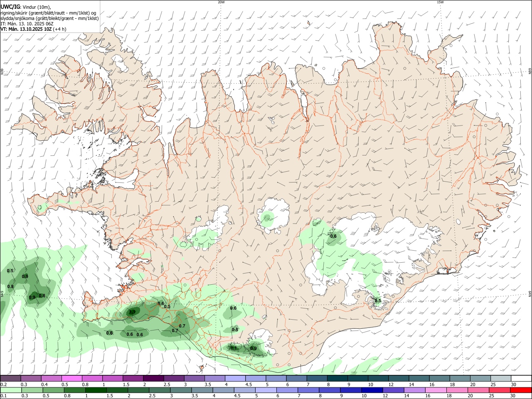Click the green patch on Hofsjökull glacier

[x=267, y=219]
